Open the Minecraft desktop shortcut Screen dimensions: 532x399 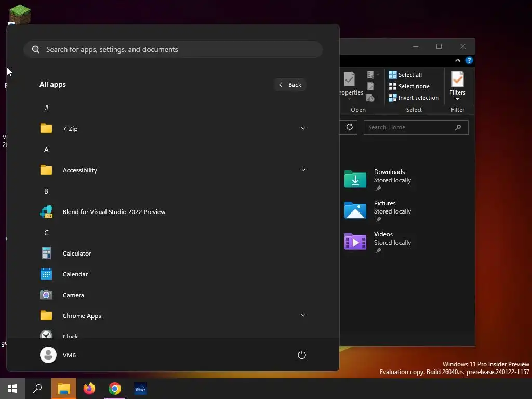[20, 14]
